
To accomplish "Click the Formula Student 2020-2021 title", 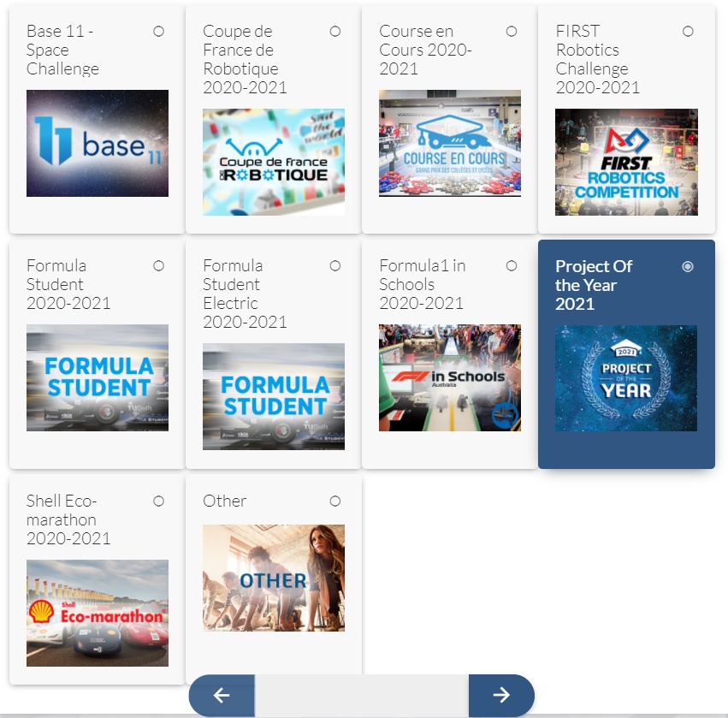I will click(68, 284).
